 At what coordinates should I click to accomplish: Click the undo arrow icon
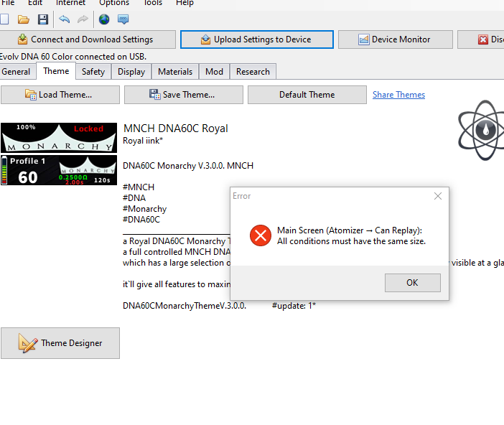[65, 19]
